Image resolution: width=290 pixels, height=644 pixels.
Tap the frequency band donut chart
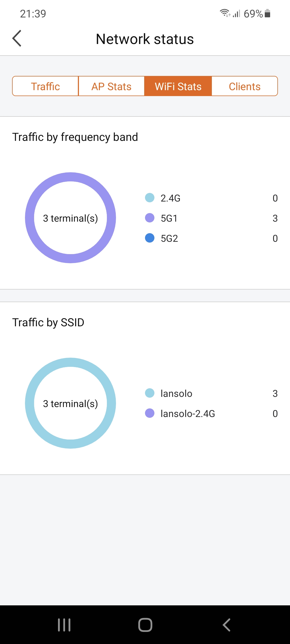(x=70, y=218)
